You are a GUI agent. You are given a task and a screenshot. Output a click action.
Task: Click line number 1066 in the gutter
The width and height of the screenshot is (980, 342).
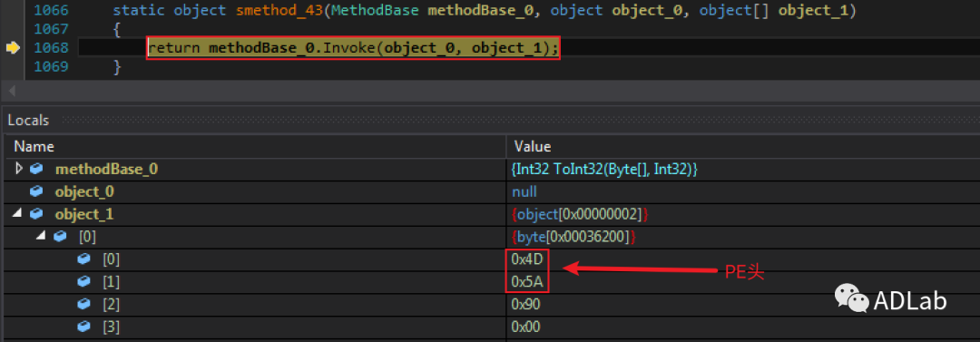click(51, 11)
